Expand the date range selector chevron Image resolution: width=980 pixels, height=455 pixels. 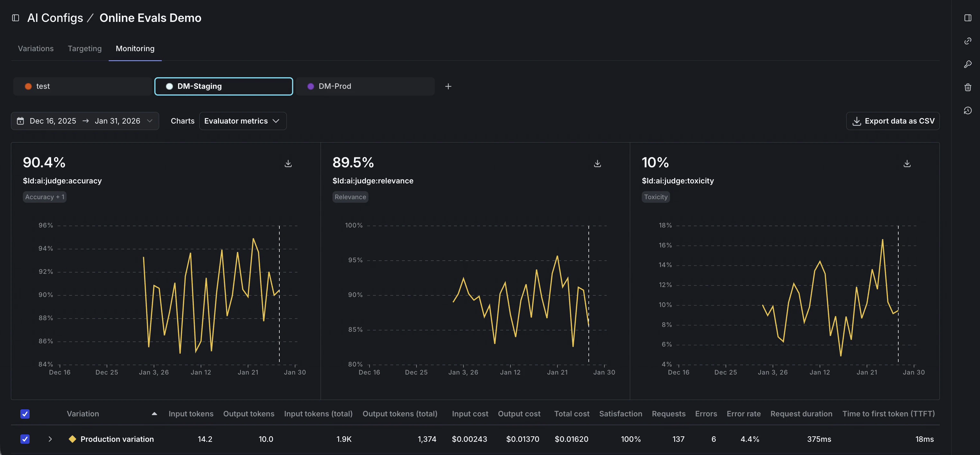(x=150, y=121)
